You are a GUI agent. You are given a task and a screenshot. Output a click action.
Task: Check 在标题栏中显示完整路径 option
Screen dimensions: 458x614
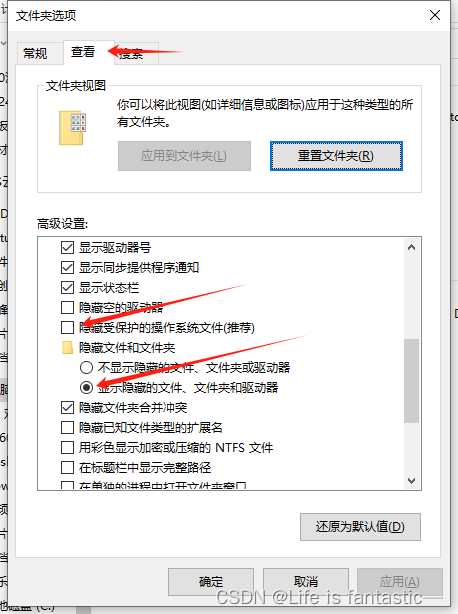(x=67, y=467)
